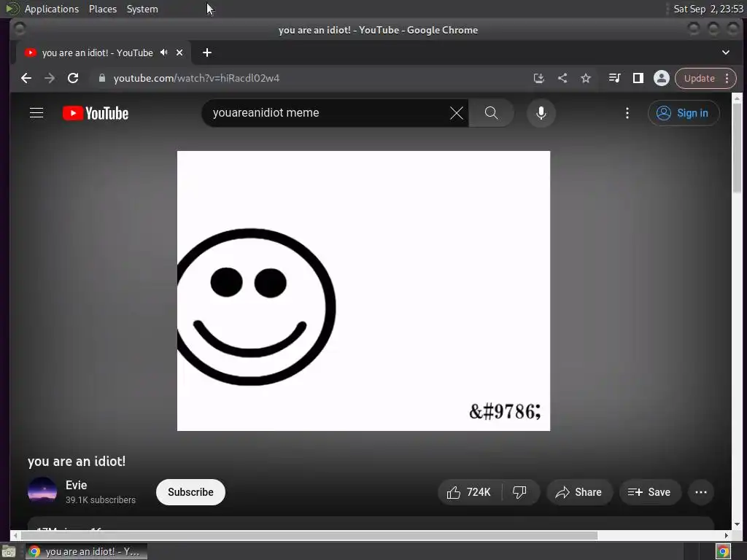Run search with magnifier button
Image resolution: width=747 pixels, height=560 pixels.
point(491,113)
